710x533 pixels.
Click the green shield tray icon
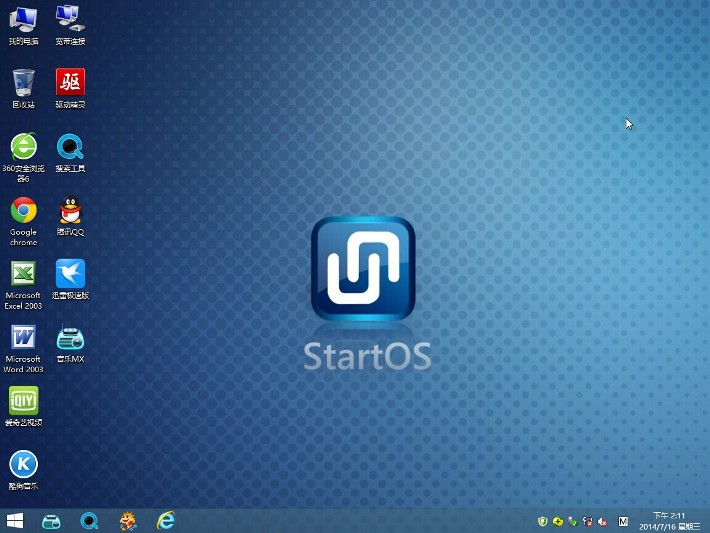coord(542,522)
